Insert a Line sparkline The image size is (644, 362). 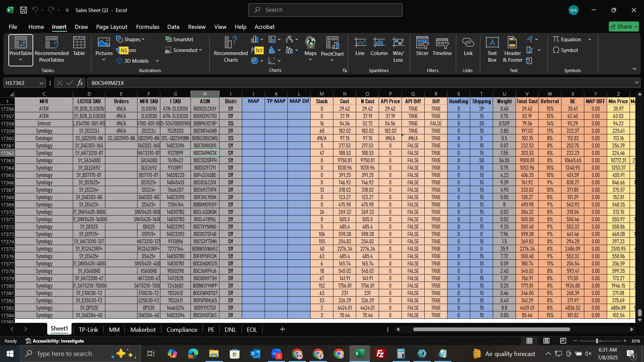(360, 47)
